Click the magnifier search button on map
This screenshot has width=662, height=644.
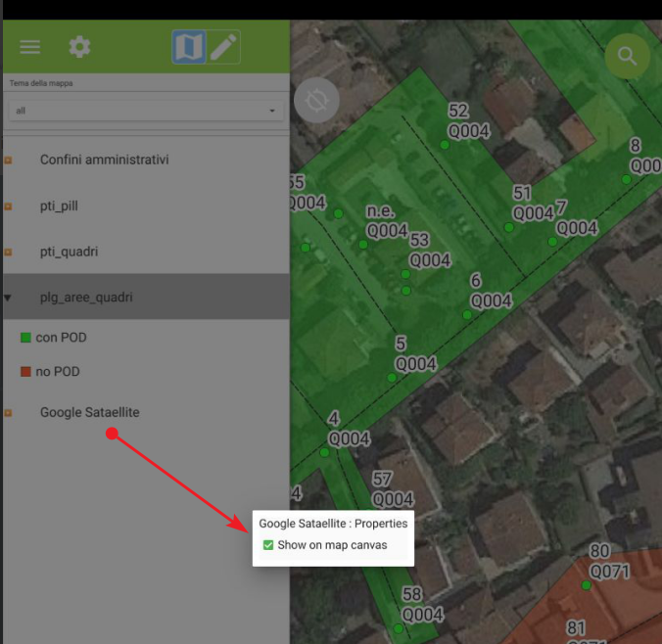(x=627, y=57)
